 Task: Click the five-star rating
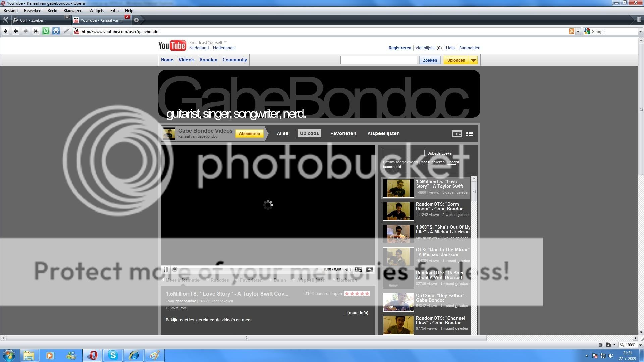[x=357, y=294]
